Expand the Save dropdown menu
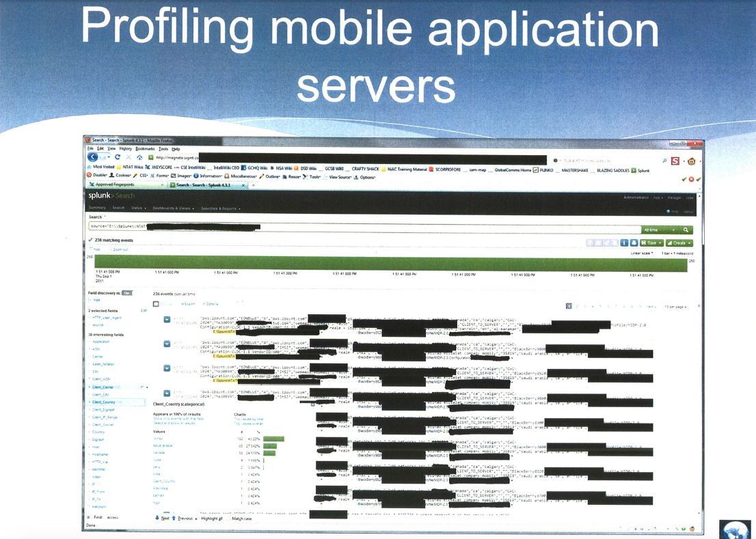The height and width of the screenshot is (539, 756). coord(660,243)
